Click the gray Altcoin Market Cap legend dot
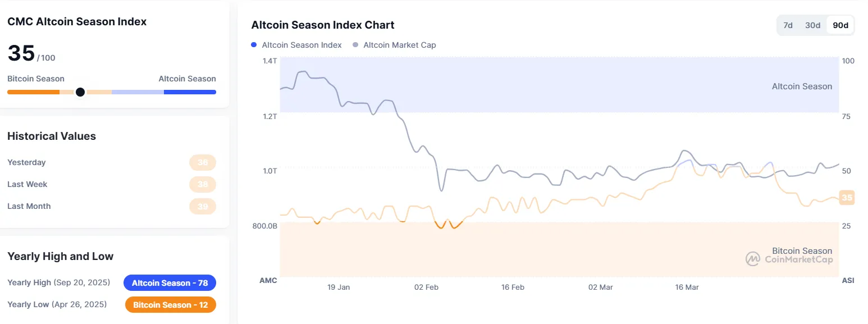Viewport: 868px width, 324px height. coord(355,45)
